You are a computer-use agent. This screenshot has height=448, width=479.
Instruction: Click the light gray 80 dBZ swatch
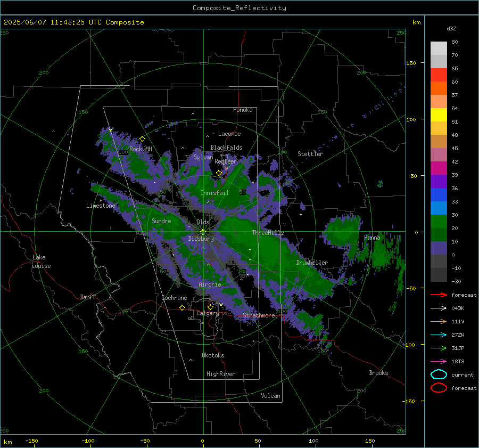pyautogui.click(x=439, y=48)
